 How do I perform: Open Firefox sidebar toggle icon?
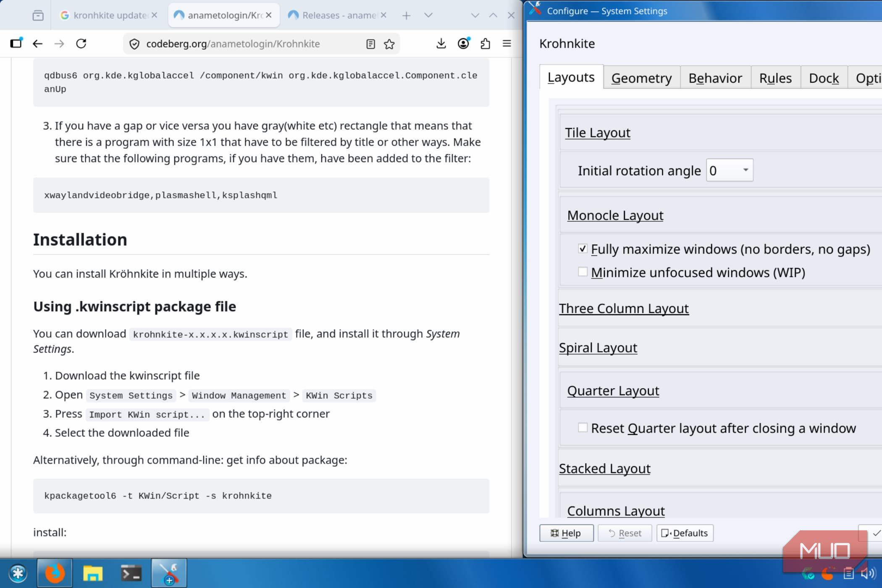16,44
